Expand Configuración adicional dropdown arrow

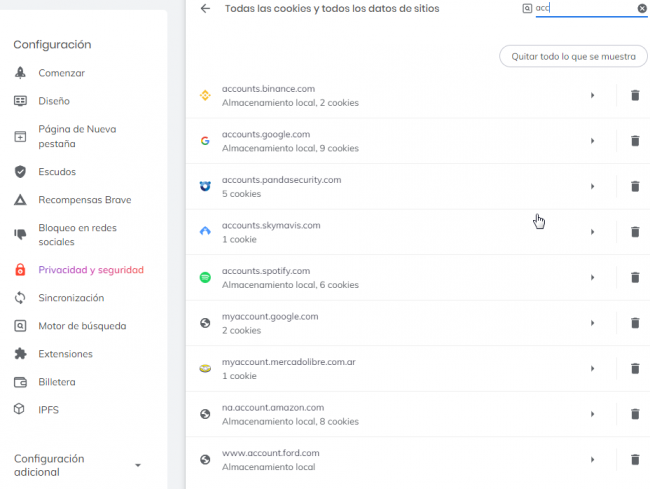(x=138, y=465)
